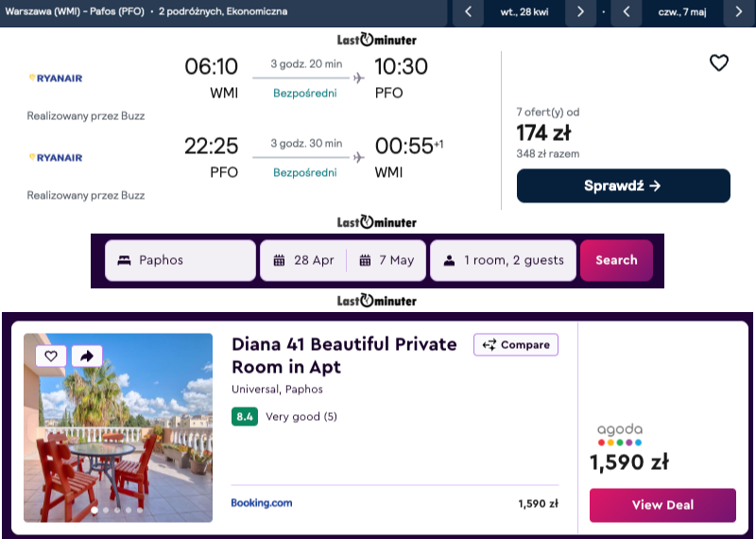Open the 7 May check-out date picker
This screenshot has height=539, width=756.
coord(387,260)
